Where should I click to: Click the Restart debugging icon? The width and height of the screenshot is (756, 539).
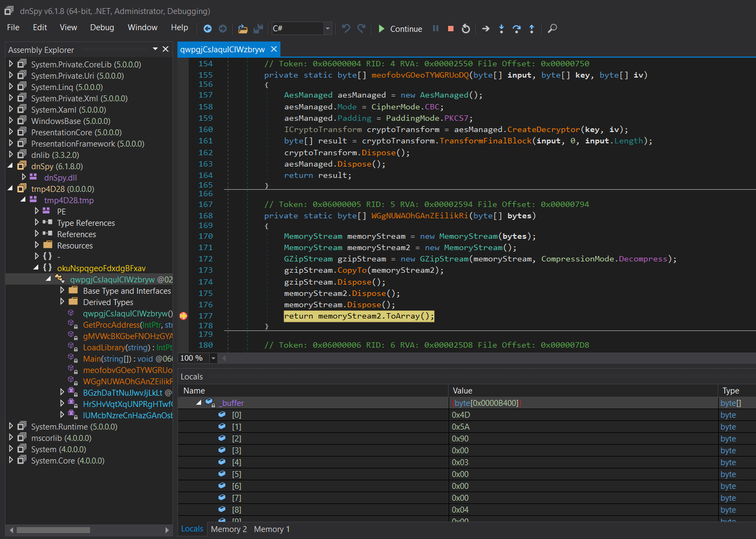466,29
